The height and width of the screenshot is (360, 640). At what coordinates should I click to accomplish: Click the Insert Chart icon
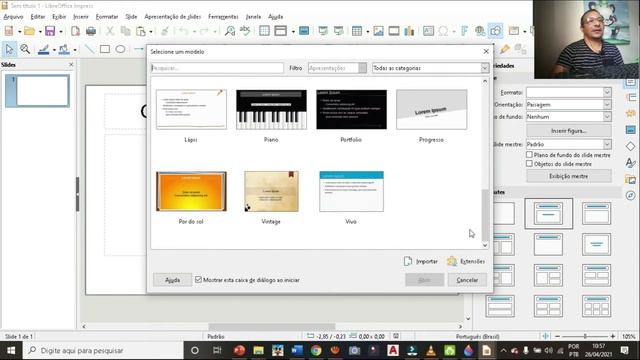click(409, 31)
